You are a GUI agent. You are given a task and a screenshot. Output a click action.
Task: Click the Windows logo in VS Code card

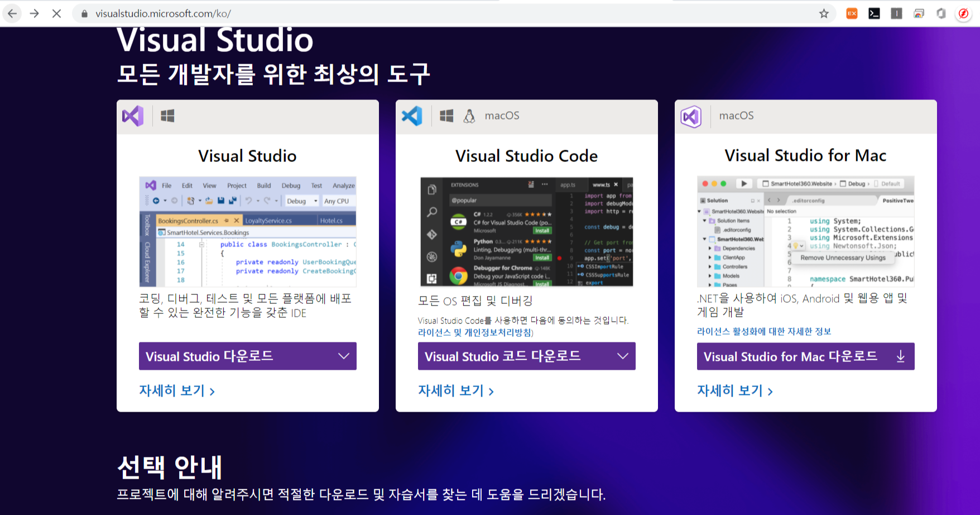pyautogui.click(x=446, y=116)
